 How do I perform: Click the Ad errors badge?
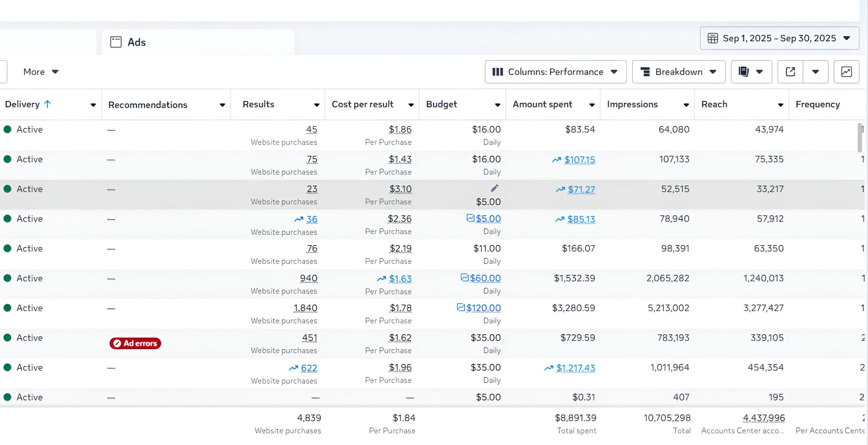135,343
